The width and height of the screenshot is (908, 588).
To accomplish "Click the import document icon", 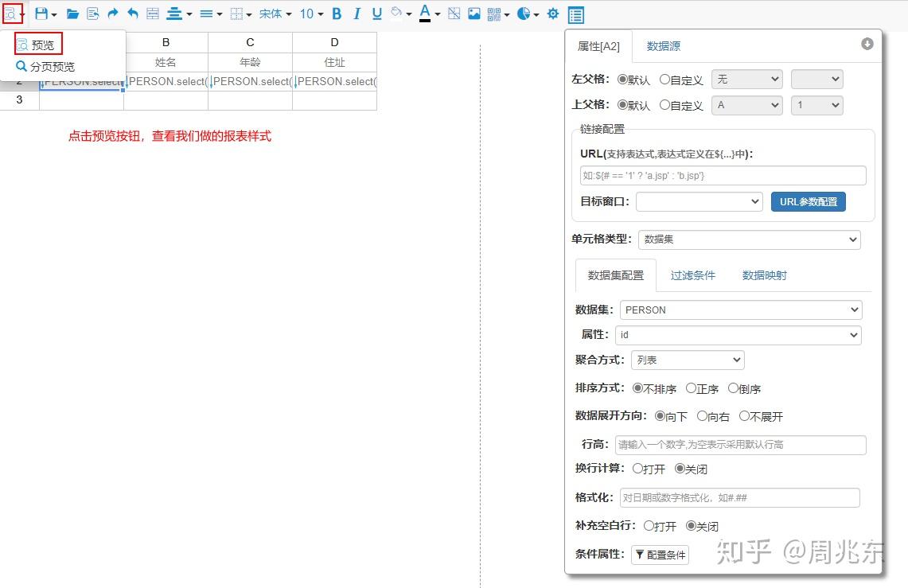I will click(x=92, y=14).
